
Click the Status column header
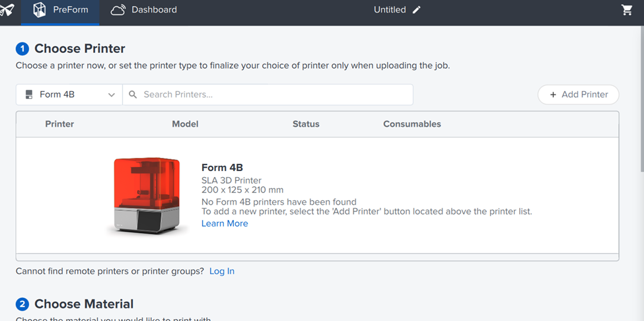pyautogui.click(x=306, y=124)
